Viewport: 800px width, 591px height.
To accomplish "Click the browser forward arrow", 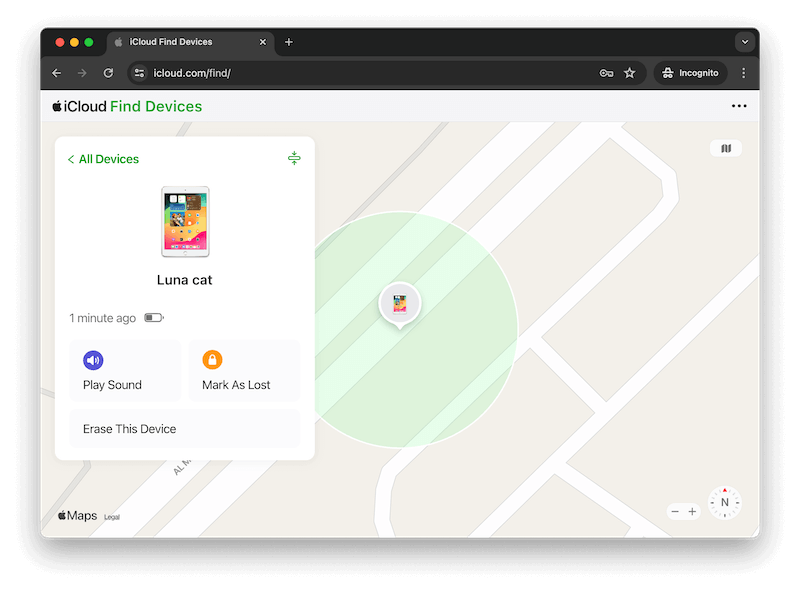I will coord(82,73).
